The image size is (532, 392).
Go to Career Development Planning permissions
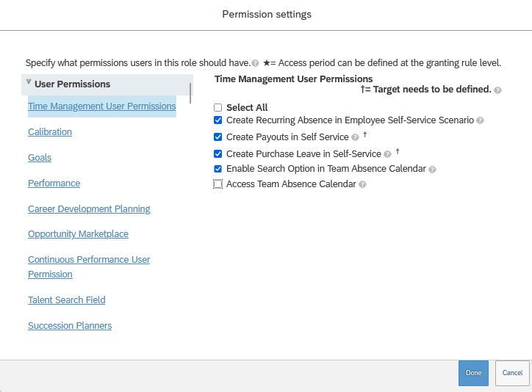pyautogui.click(x=89, y=209)
